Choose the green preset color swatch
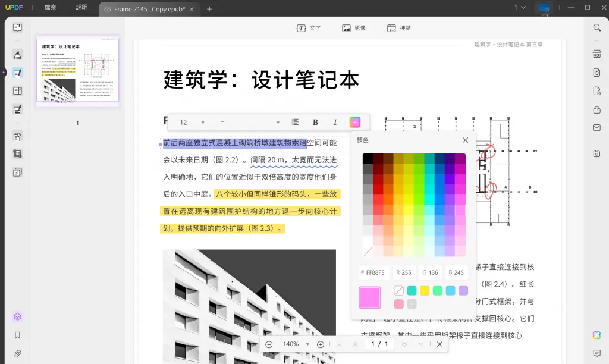Viewport: 609px width, 364px height. pyautogui.click(x=437, y=291)
